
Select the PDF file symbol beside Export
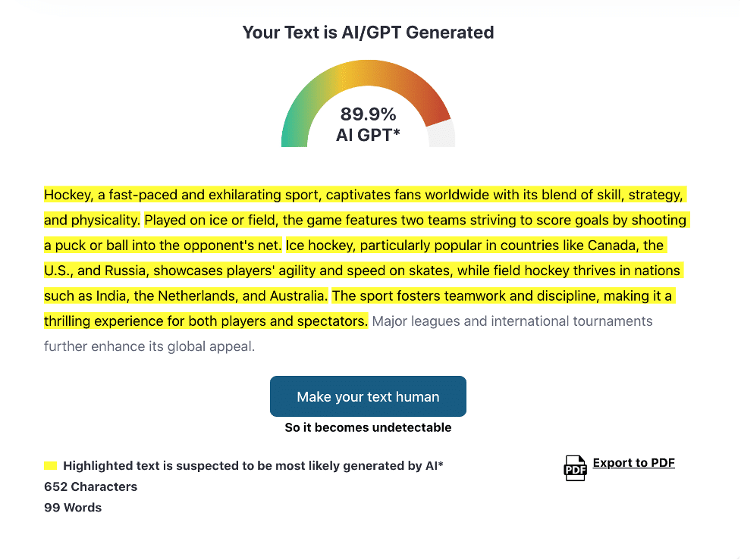coord(574,468)
